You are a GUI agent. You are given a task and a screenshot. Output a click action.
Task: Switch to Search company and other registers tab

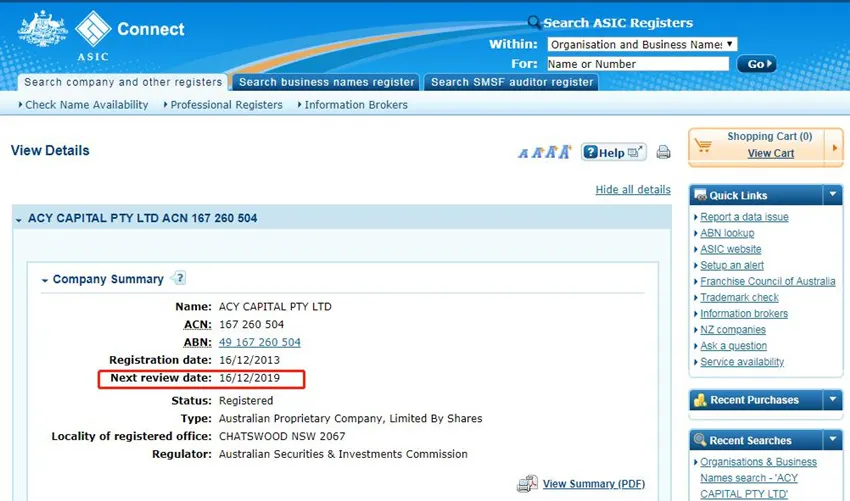[x=123, y=82]
